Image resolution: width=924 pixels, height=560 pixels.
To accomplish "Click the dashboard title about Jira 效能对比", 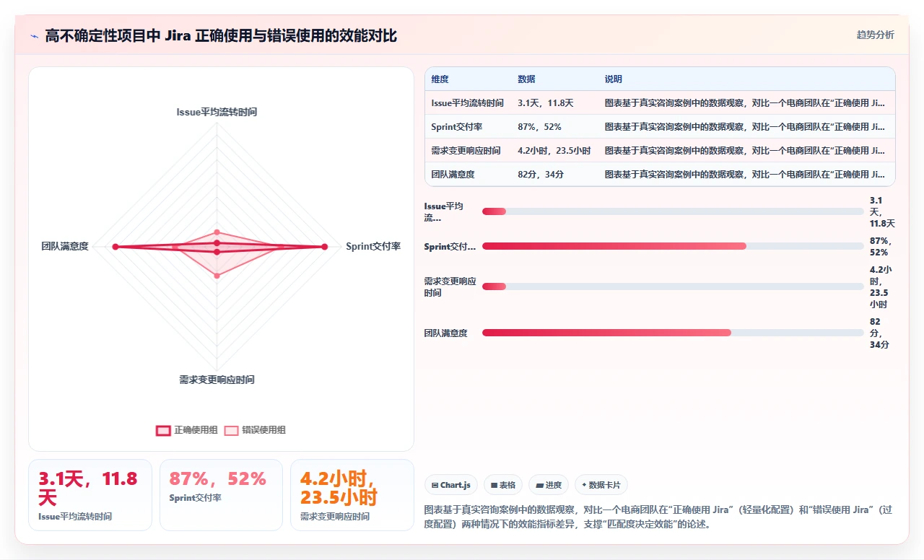I will [221, 36].
